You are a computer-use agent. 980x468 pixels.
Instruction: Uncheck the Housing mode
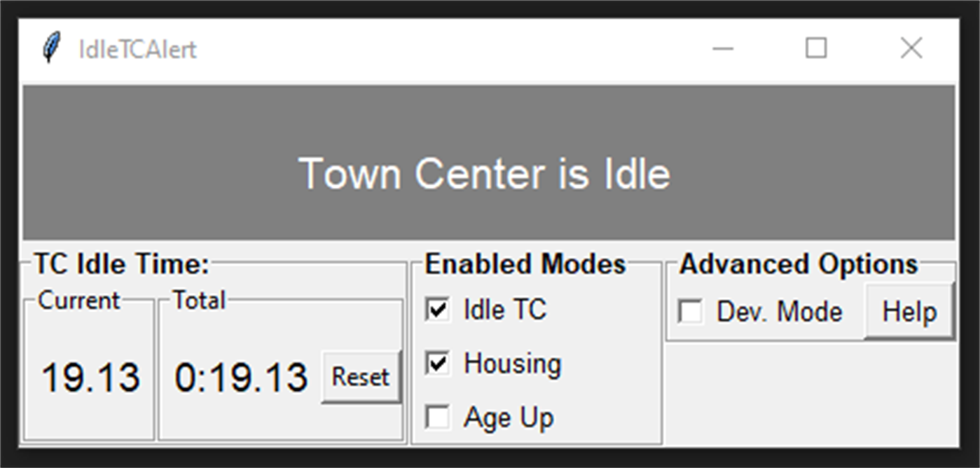click(436, 364)
